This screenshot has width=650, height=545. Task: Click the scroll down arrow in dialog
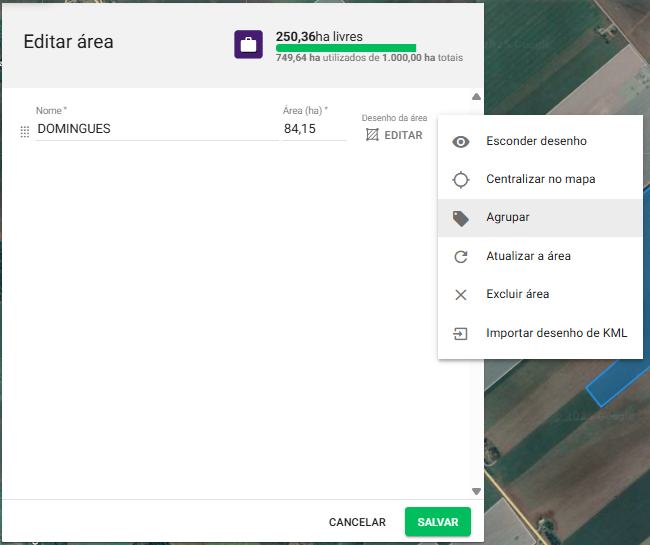pos(476,491)
